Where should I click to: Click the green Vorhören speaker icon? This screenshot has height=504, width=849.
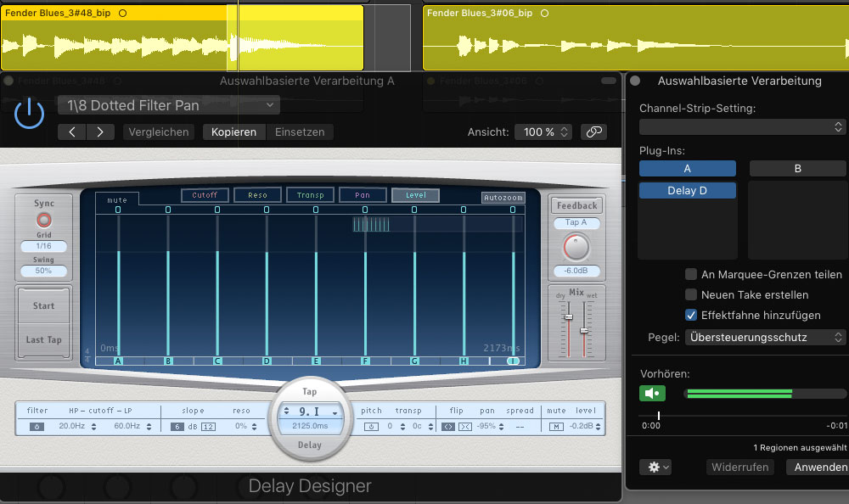click(x=653, y=393)
